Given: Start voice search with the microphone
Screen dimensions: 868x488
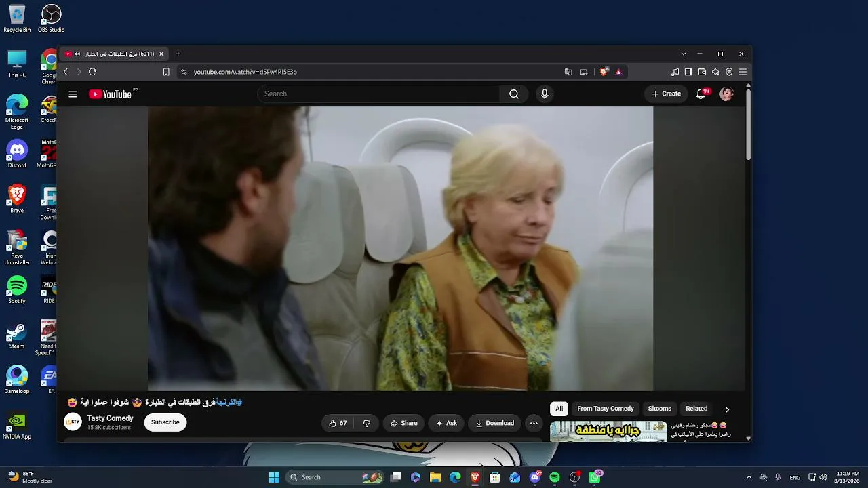Looking at the screenshot, I should [x=545, y=94].
